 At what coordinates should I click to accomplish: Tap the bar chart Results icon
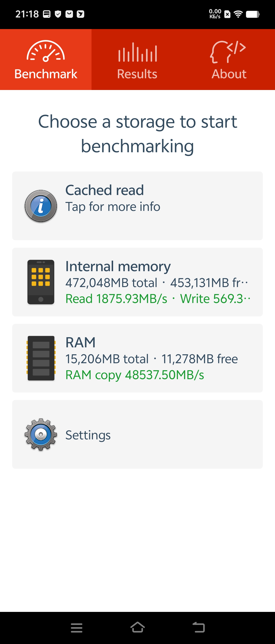(137, 52)
